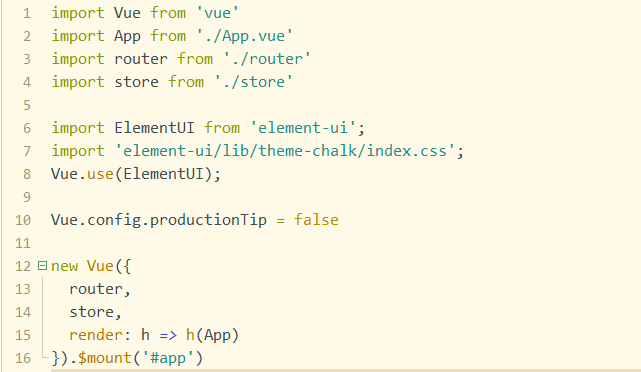Place cursor on './store' import path
This screenshot has height=372, width=641.
253,82
